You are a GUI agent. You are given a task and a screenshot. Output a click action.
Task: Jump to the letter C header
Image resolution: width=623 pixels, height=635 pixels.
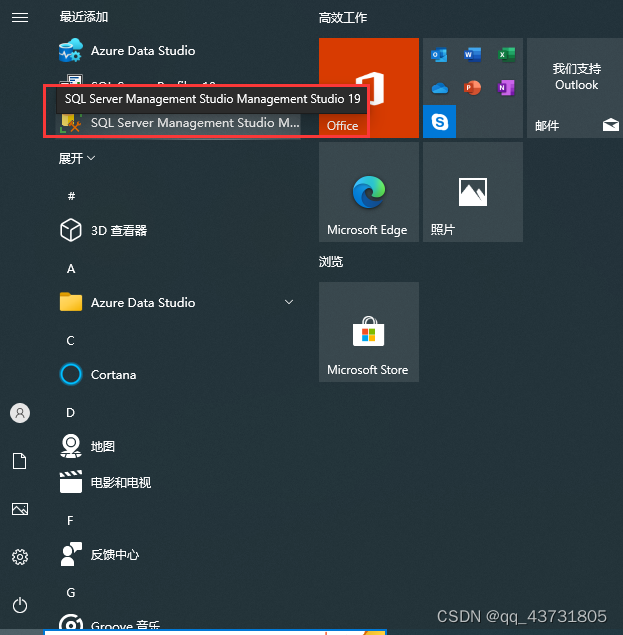tap(70, 341)
